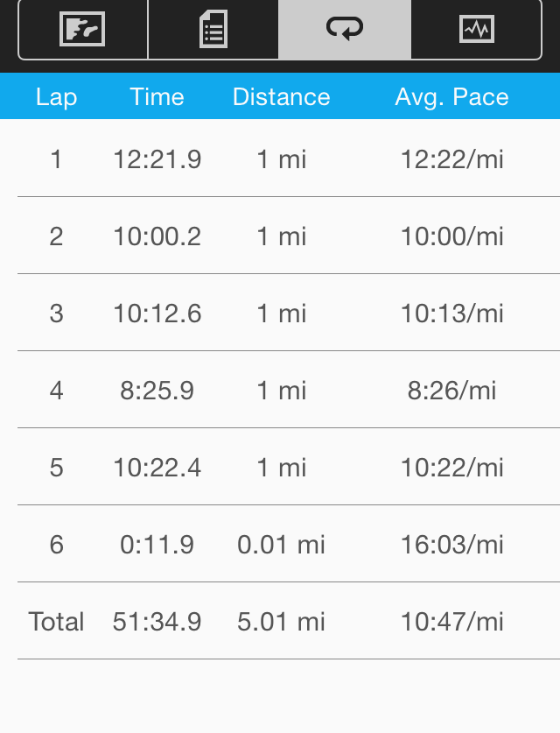Select the lap 1 row number
The height and width of the screenshot is (733, 560).
click(56, 159)
